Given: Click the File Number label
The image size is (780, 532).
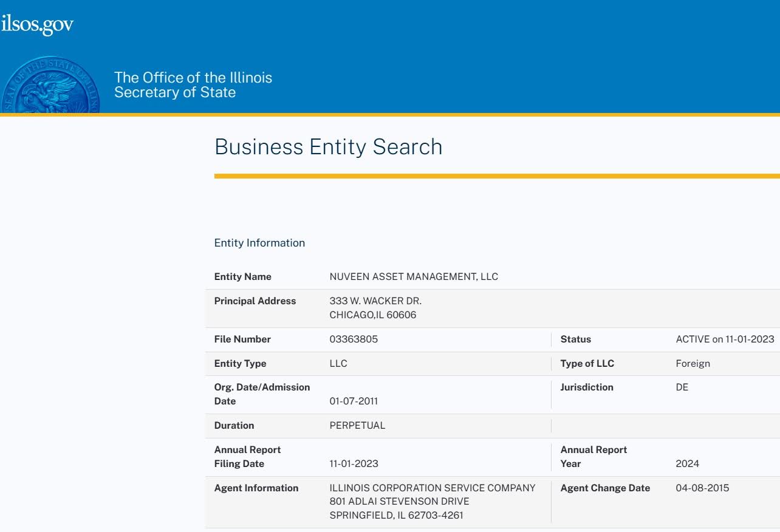Looking at the screenshot, I should pyautogui.click(x=242, y=339).
